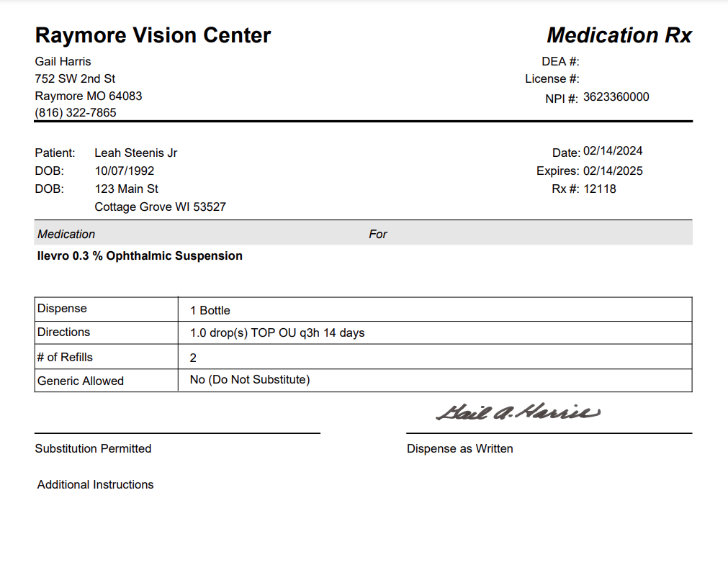Viewport: 728px width, 562px height.
Task: Click the refills count value 2
Action: [x=193, y=358]
